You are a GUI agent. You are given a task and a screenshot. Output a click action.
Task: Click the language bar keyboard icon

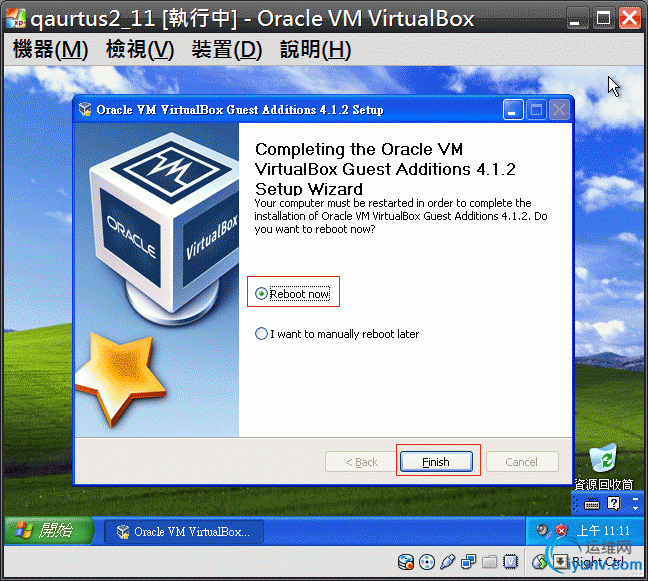click(591, 504)
